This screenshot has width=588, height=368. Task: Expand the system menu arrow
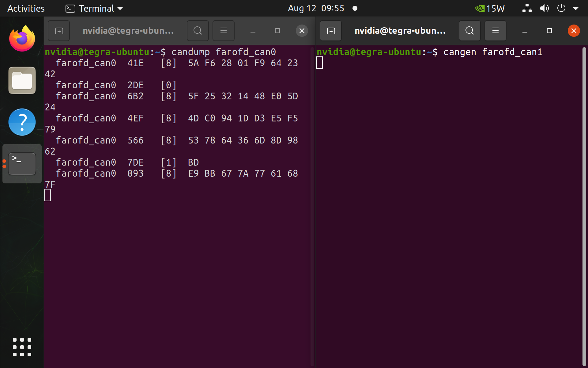[576, 8]
